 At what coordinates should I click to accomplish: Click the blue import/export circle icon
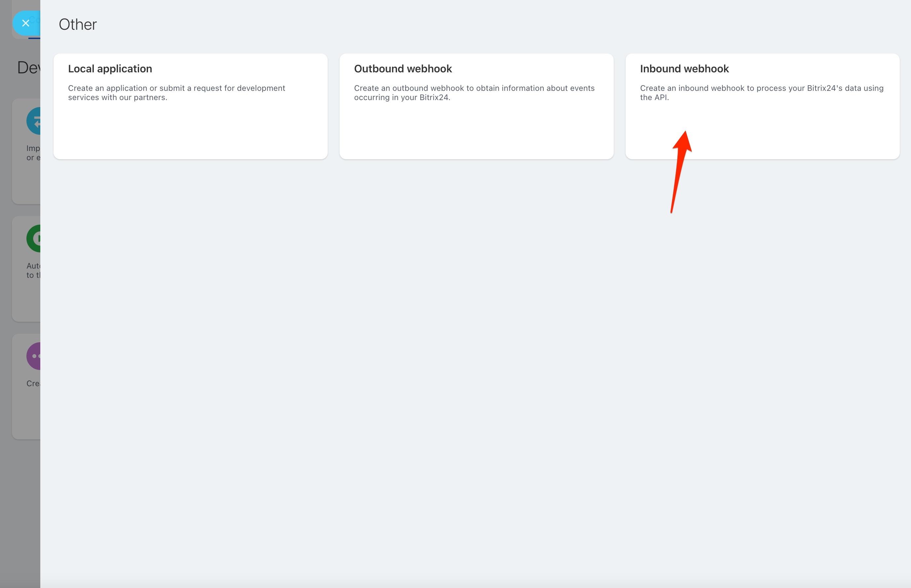34,121
